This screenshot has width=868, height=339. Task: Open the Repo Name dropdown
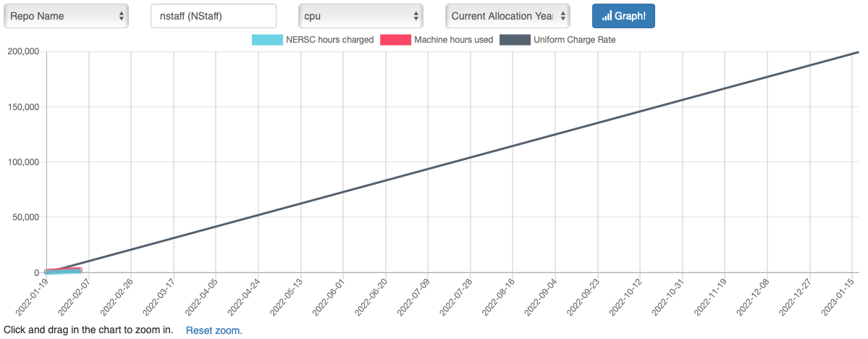[x=66, y=16]
